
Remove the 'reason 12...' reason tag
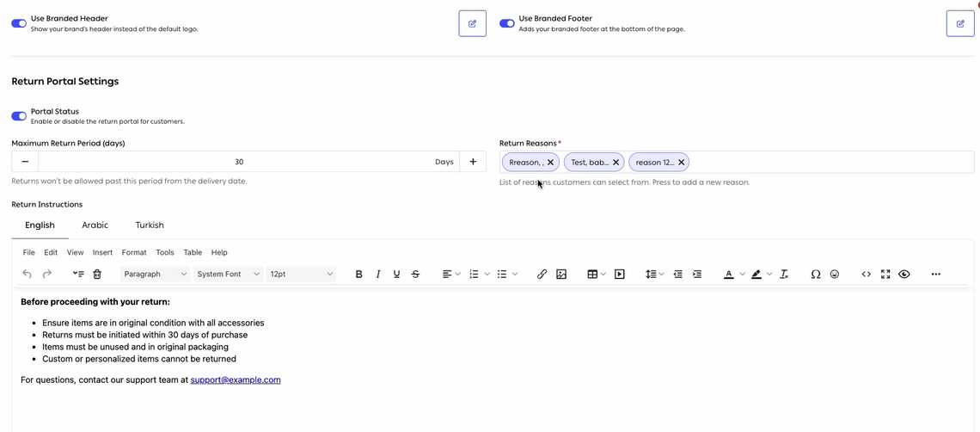[681, 162]
